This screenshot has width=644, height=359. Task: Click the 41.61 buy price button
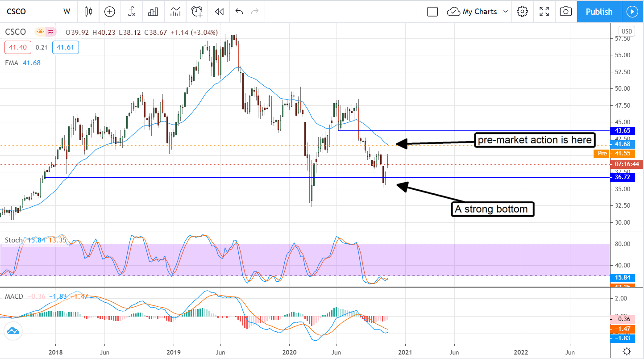[65, 47]
